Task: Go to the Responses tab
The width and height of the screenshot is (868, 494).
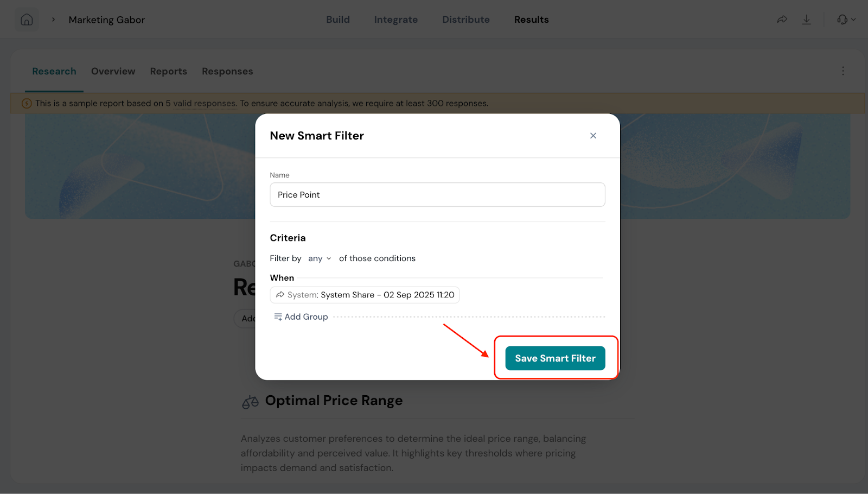Action: 227,71
